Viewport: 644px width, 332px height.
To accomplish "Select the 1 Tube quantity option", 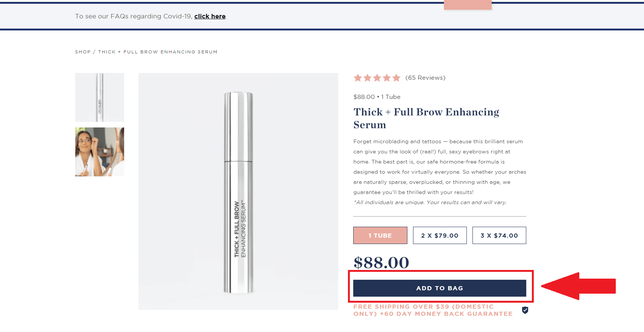I will [380, 235].
